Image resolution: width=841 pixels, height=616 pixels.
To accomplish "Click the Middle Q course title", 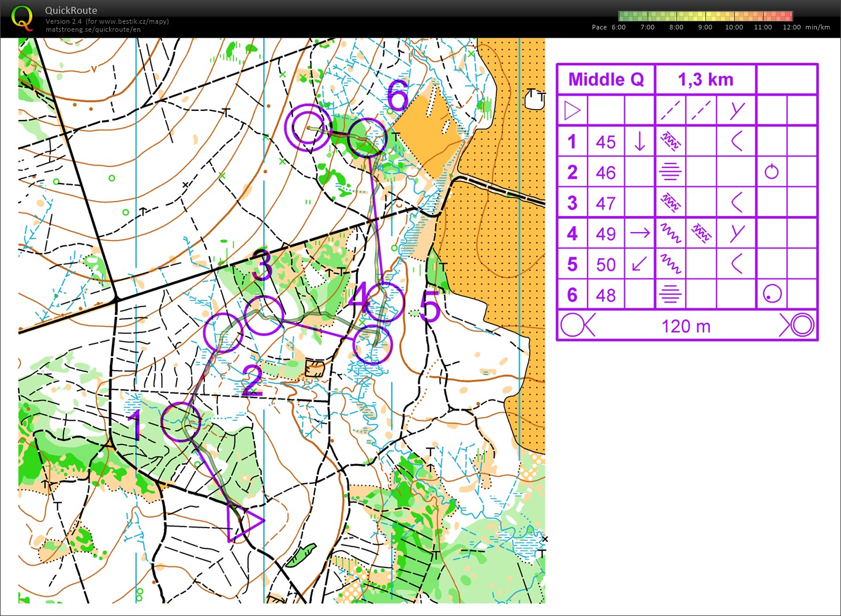I will [x=605, y=80].
